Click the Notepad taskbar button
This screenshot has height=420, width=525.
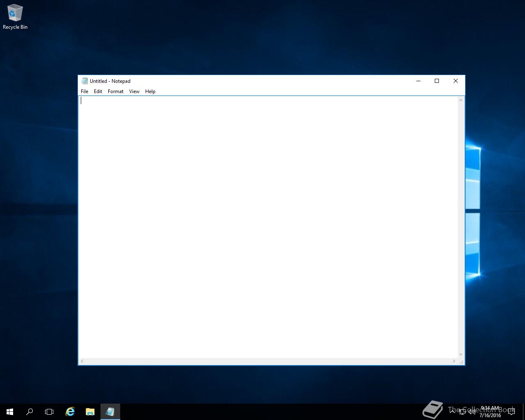110,412
